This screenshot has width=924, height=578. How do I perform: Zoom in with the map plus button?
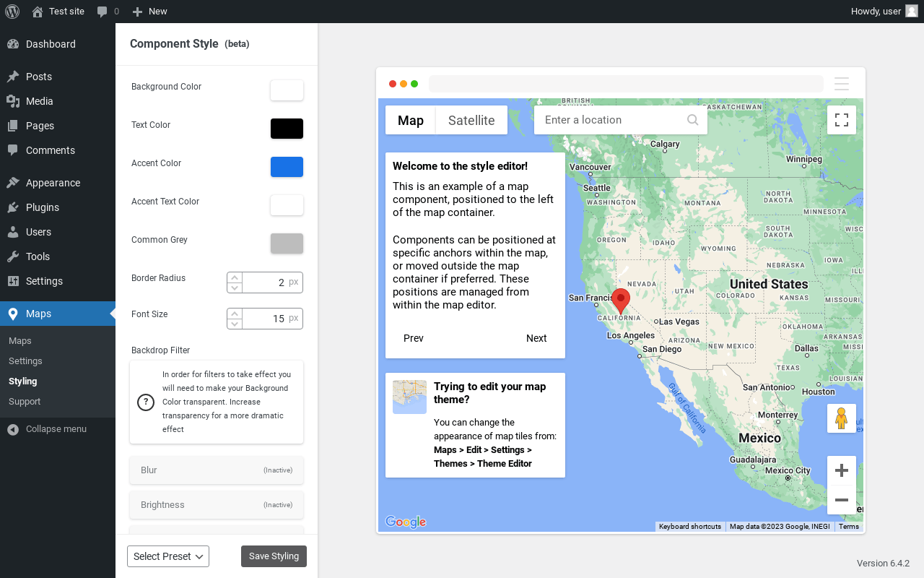pyautogui.click(x=841, y=470)
